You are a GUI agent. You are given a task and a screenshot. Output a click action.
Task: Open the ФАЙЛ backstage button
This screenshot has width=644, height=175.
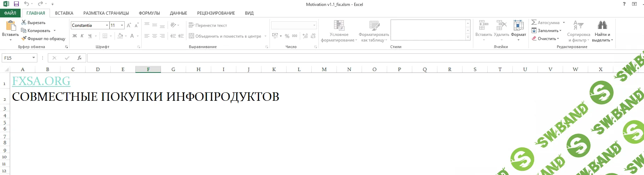(10, 13)
